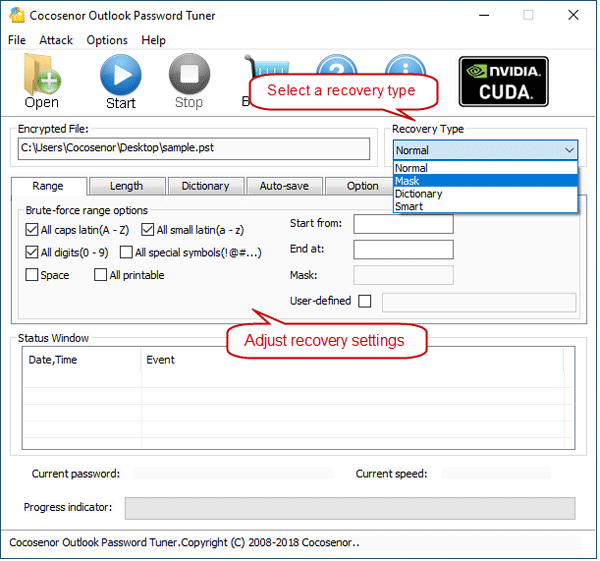Switch to the Auto-save tab

pos(284,186)
